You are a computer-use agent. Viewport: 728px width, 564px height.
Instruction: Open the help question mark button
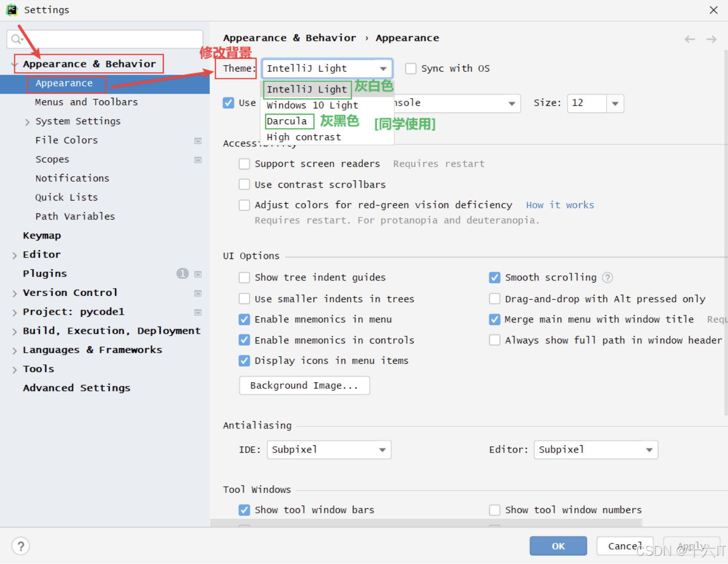20,546
